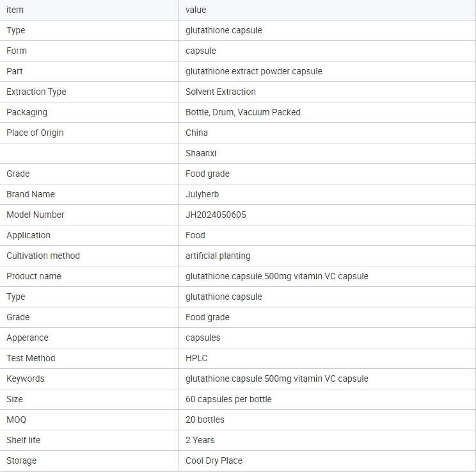Select the HPLC test method value
This screenshot has height=472, width=476.
tap(196, 358)
